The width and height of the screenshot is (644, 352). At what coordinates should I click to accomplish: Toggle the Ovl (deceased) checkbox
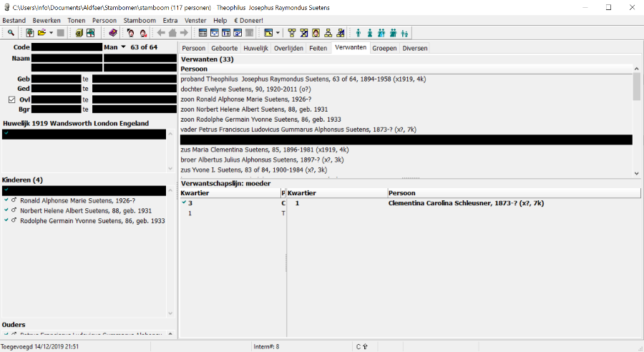click(11, 99)
